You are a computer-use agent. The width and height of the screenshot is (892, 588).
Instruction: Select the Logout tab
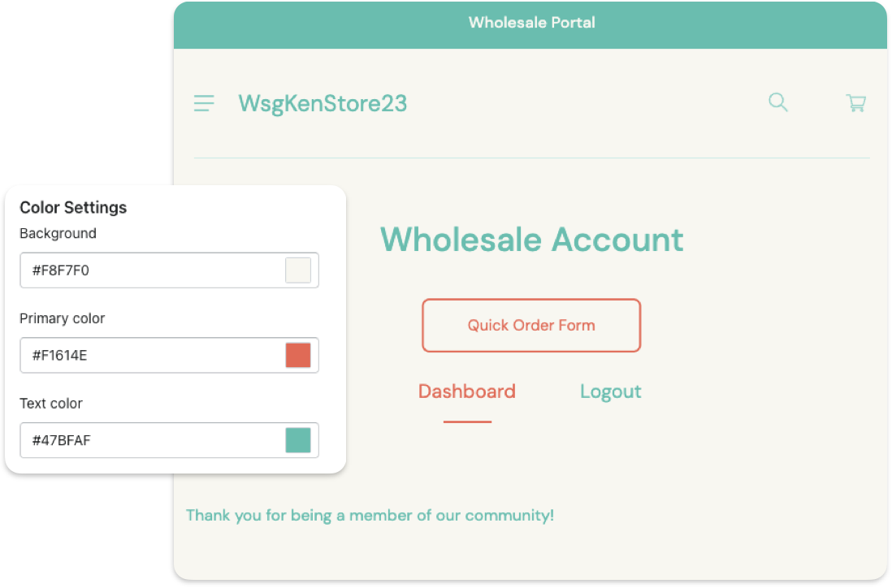610,391
